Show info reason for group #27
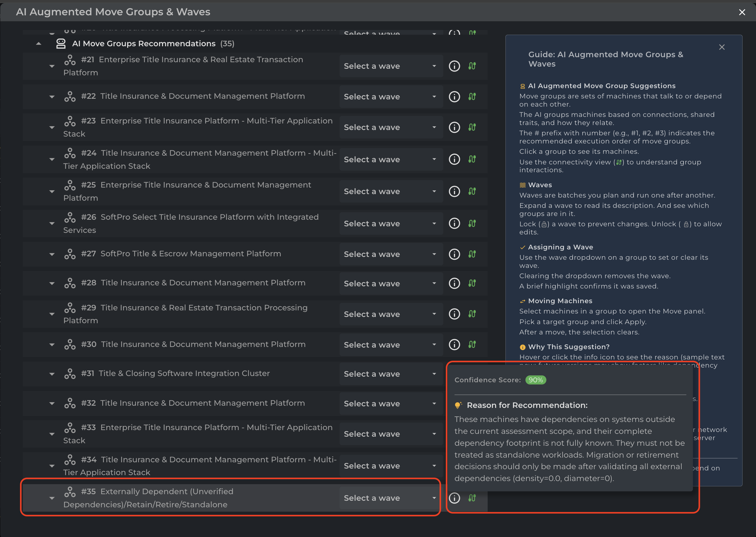Viewport: 756px width, 537px height. point(454,254)
